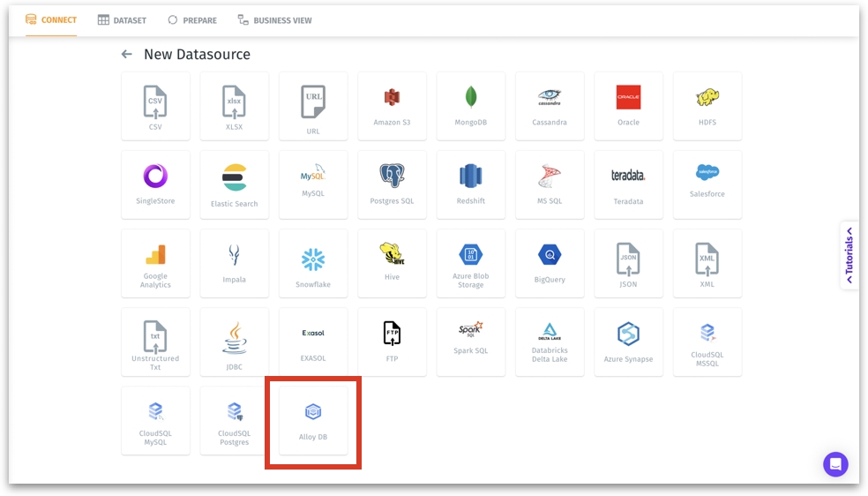868x496 pixels.
Task: Select the Connect tab
Action: [51, 20]
